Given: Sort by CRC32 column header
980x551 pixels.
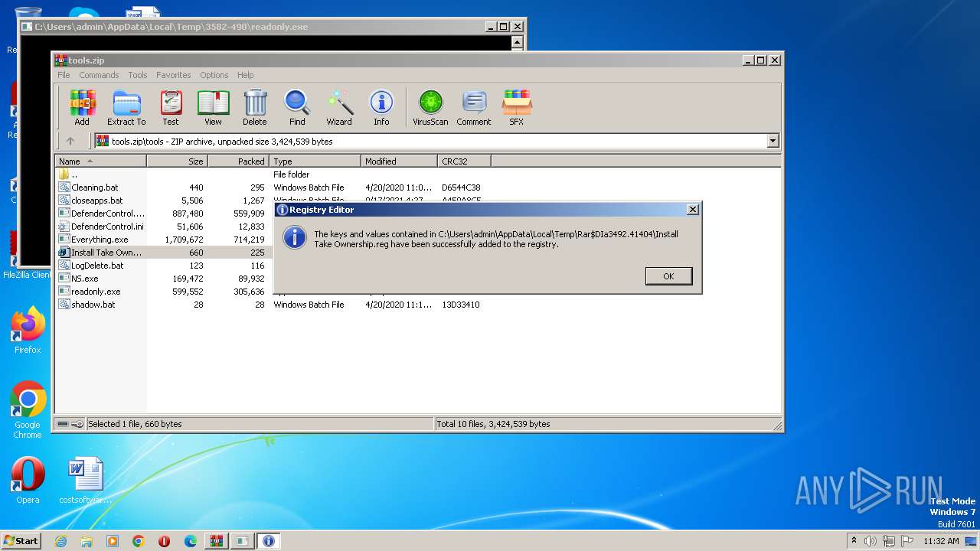Looking at the screenshot, I should [x=464, y=161].
